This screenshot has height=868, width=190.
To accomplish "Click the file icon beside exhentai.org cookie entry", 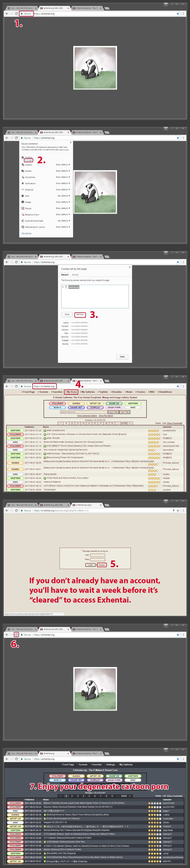I will [66, 287].
